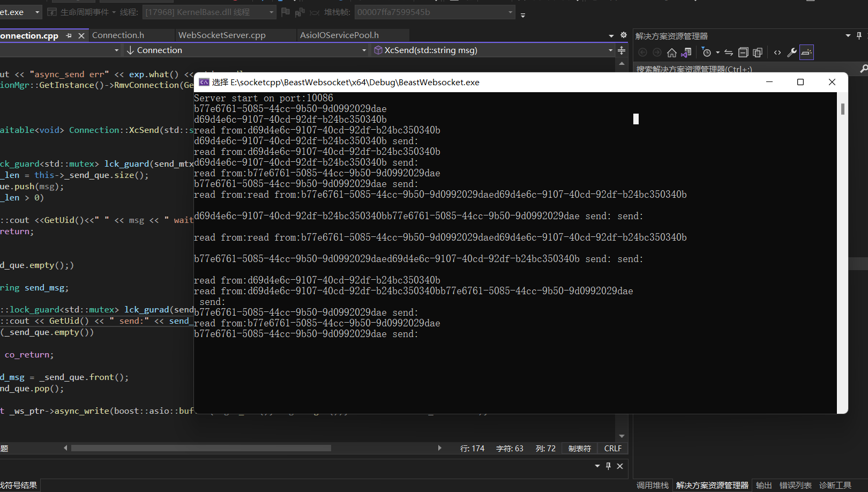
Task: Toggle the preview selected items icon
Action: tap(806, 53)
